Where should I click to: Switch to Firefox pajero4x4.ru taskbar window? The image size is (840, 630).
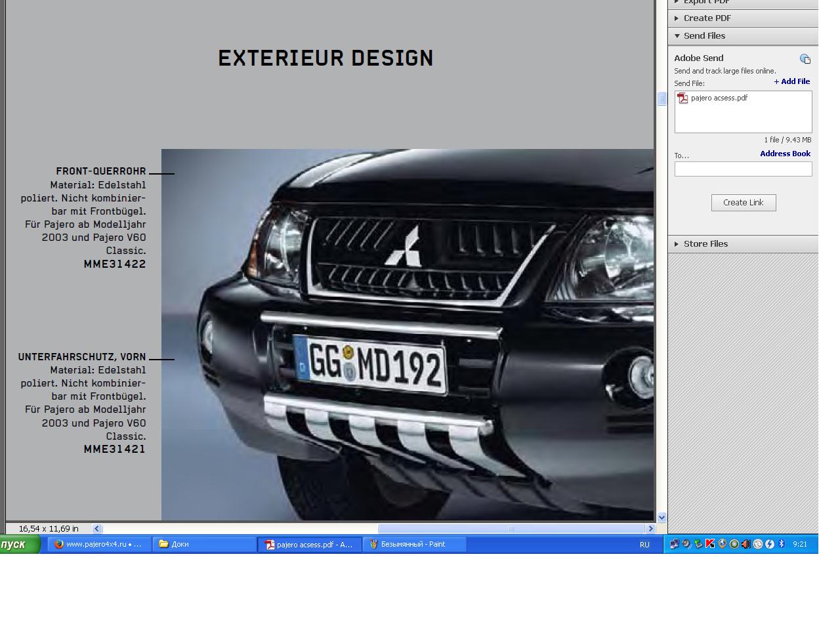point(98,544)
